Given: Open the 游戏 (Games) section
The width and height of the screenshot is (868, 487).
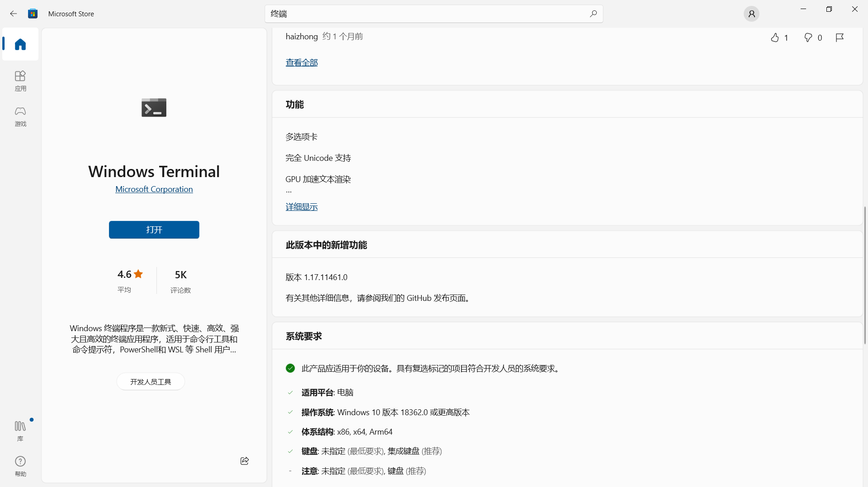Looking at the screenshot, I should coord(20,116).
